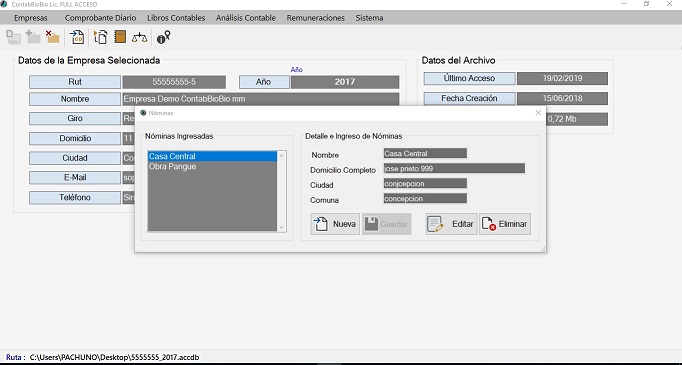Click the grayed add-folder plus toolbar icon
The width and height of the screenshot is (682, 365).
(33, 37)
